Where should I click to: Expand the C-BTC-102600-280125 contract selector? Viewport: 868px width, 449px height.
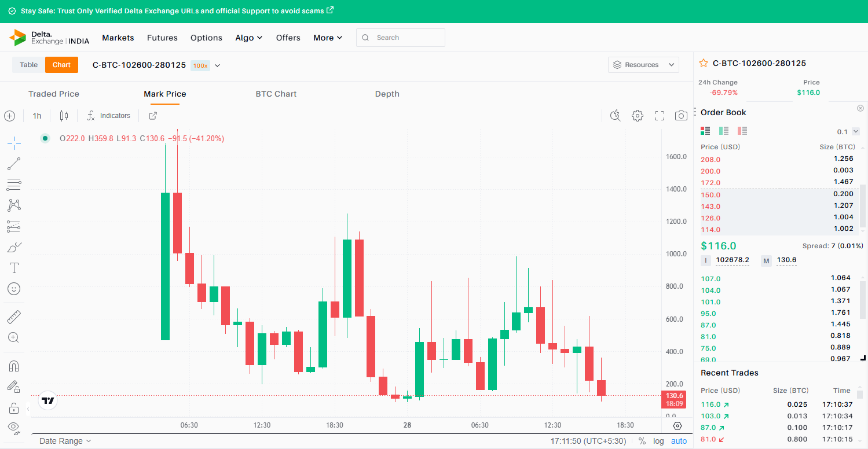(x=217, y=65)
